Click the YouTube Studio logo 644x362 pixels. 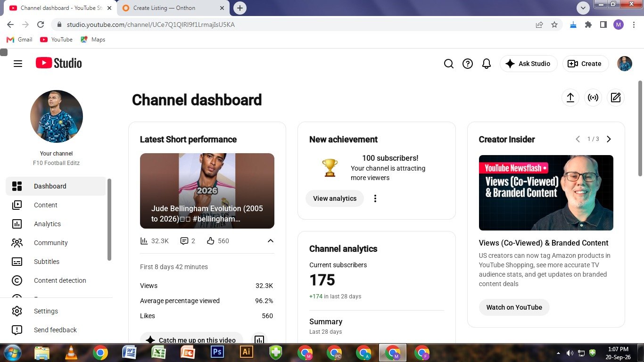coord(59,63)
